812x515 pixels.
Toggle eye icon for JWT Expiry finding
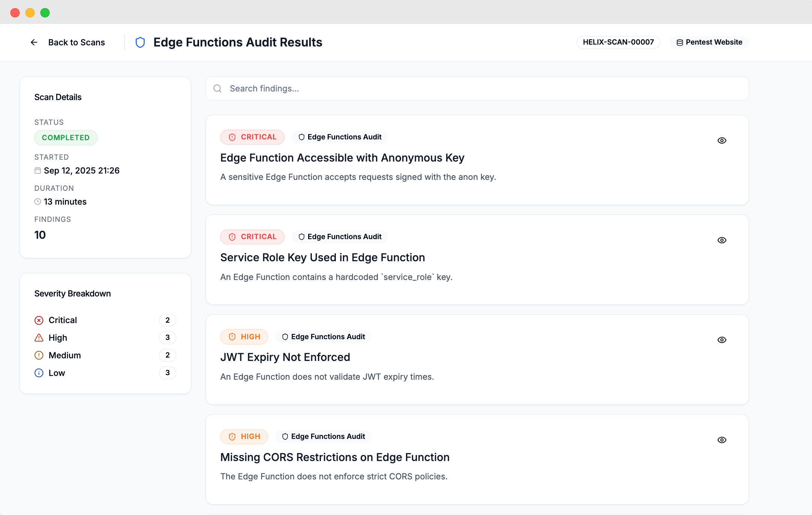(722, 340)
